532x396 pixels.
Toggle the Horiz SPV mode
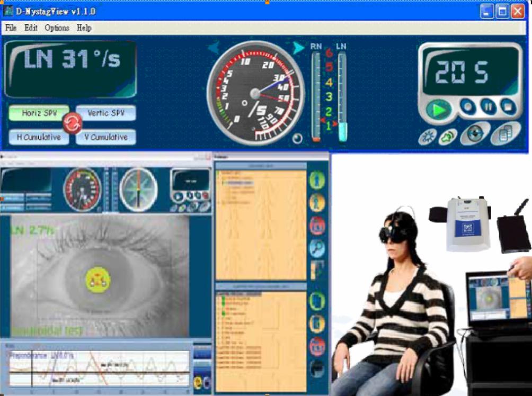(x=39, y=113)
